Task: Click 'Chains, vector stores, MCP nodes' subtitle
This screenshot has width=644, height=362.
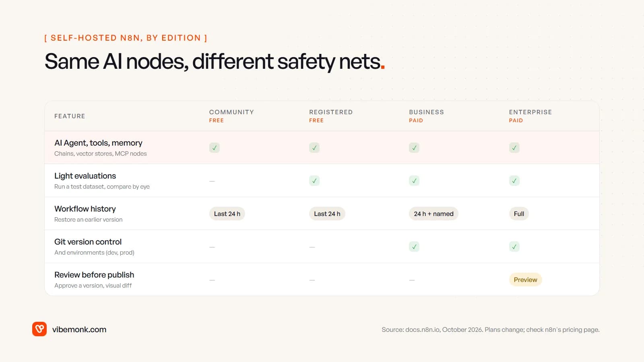Action: pyautogui.click(x=101, y=154)
